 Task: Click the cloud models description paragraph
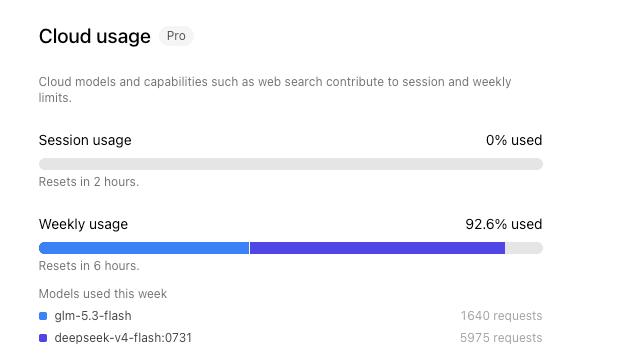click(x=275, y=89)
